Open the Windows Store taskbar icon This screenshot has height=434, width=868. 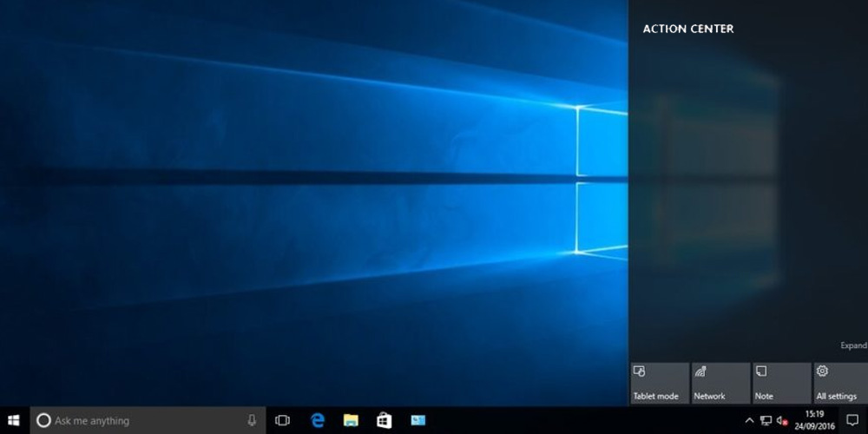[385, 421]
